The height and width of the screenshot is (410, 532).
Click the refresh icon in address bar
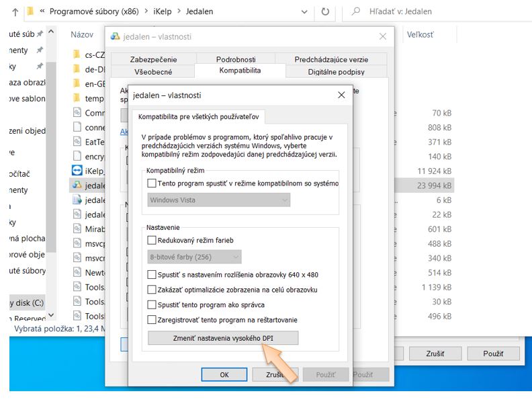coord(325,11)
